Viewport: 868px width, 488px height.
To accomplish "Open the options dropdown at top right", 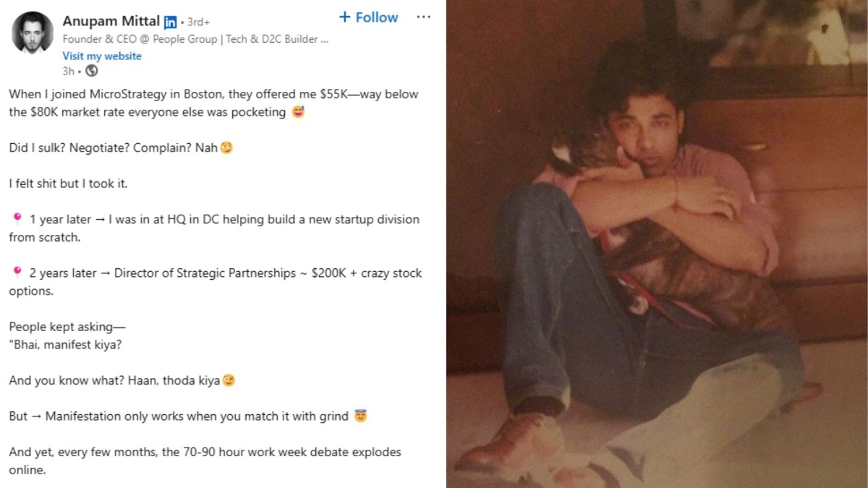I will [423, 17].
